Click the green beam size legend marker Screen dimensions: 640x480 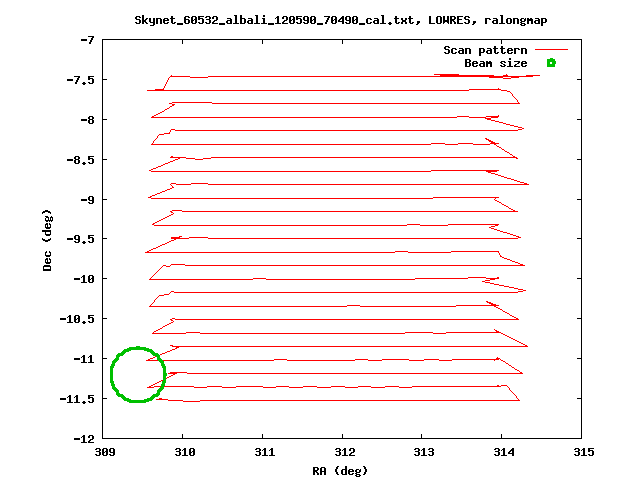tap(551, 63)
